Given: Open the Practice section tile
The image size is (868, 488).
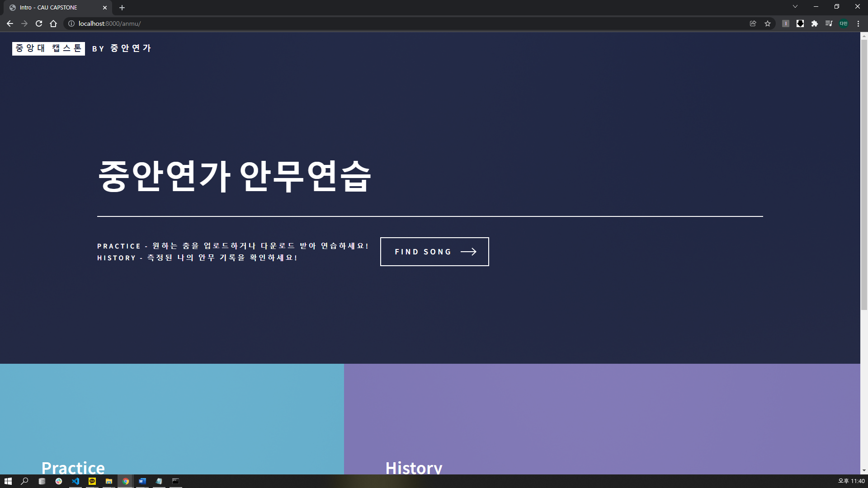Looking at the screenshot, I should 172,419.
